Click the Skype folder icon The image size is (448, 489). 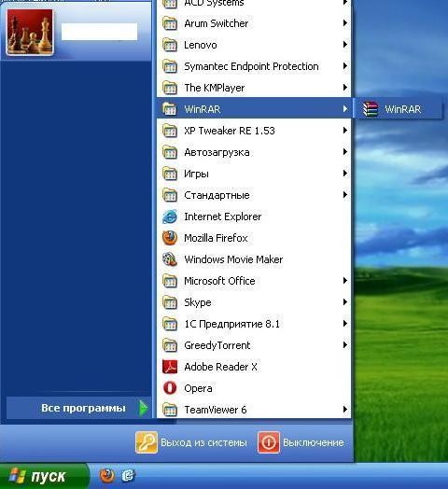point(170,302)
